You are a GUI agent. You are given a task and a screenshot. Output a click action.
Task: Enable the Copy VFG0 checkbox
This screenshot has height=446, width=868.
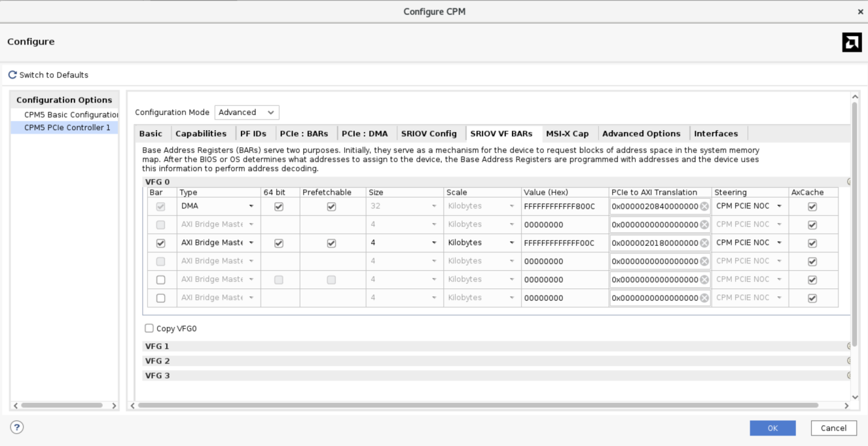(149, 328)
